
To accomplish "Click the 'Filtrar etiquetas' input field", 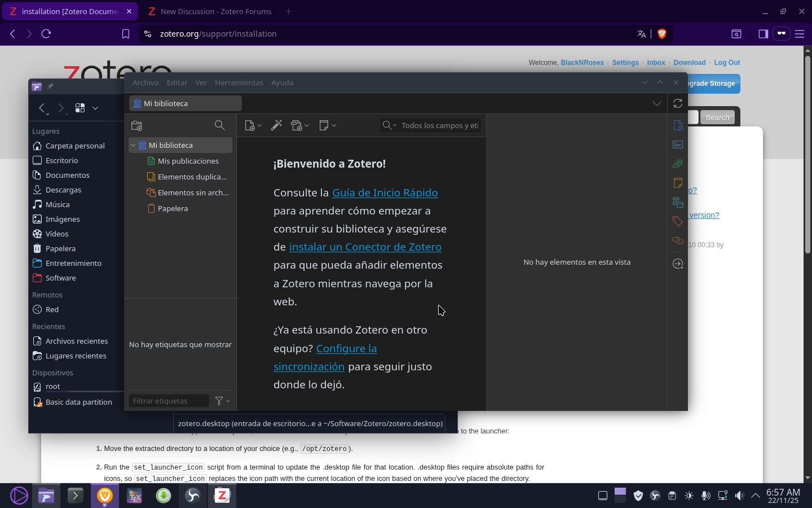I will pos(169,401).
